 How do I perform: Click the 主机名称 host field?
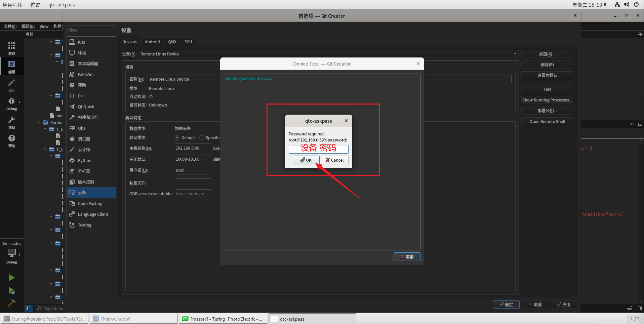pos(193,148)
